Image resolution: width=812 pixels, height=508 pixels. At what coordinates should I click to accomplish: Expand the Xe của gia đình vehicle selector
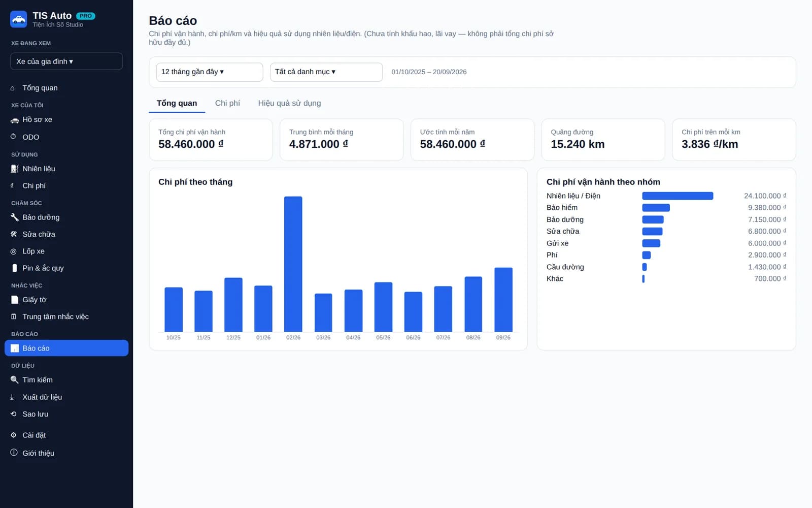66,61
